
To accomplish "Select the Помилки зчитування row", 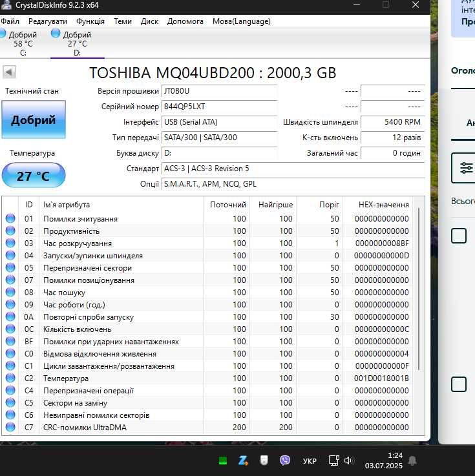I will 207,218.
